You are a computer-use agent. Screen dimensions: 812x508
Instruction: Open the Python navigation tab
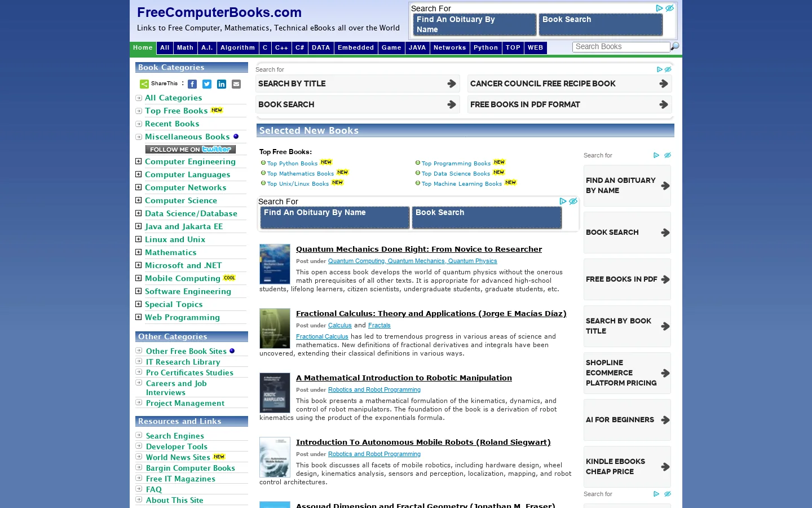tap(486, 48)
